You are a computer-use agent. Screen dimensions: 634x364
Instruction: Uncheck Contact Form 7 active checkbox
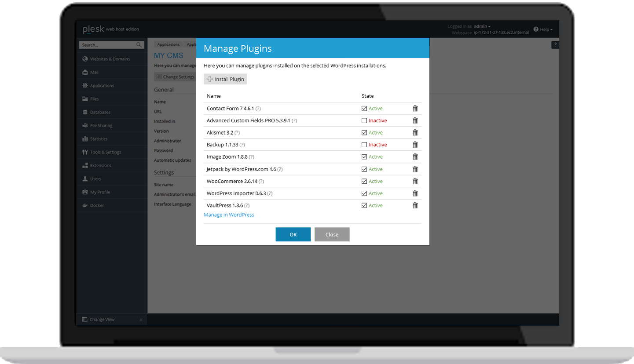(364, 108)
